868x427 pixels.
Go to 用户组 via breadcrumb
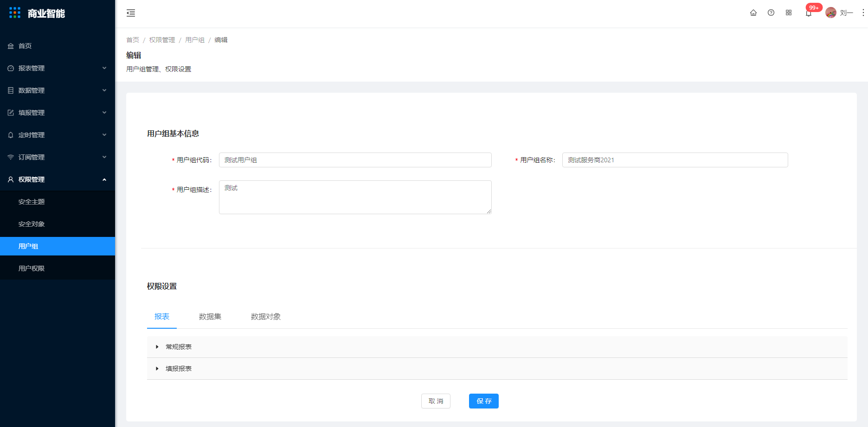coord(195,40)
